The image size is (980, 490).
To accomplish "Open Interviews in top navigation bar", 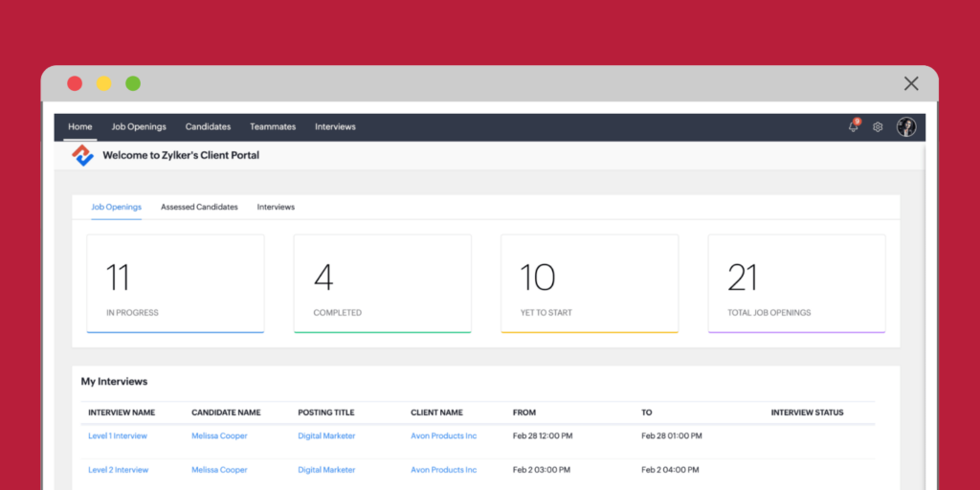I will [335, 127].
